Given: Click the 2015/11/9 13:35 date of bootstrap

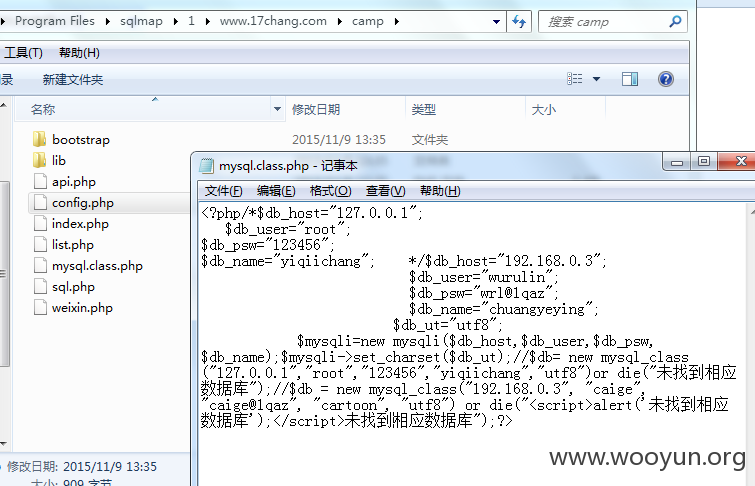Looking at the screenshot, I should coord(338,140).
